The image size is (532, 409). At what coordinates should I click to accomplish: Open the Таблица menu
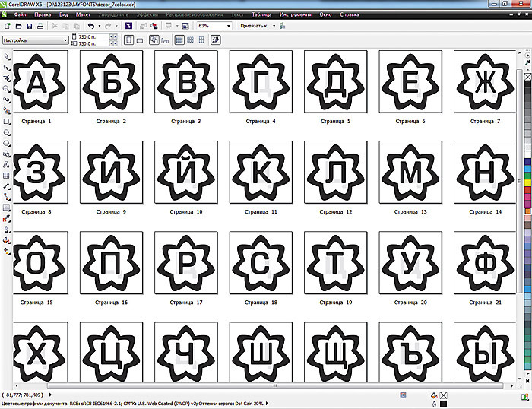[261, 14]
